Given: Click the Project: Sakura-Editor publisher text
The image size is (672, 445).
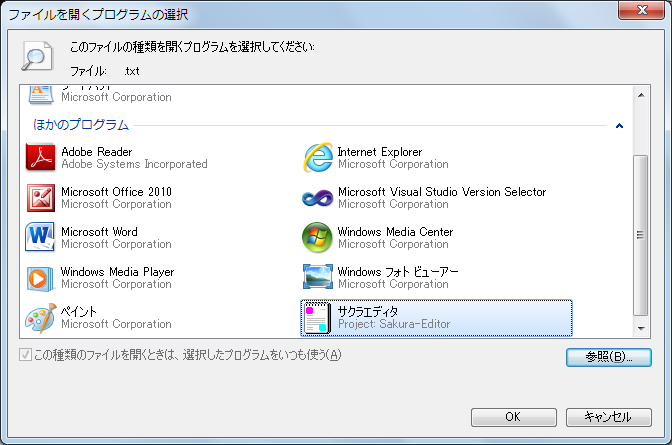Looking at the screenshot, I should 394,324.
